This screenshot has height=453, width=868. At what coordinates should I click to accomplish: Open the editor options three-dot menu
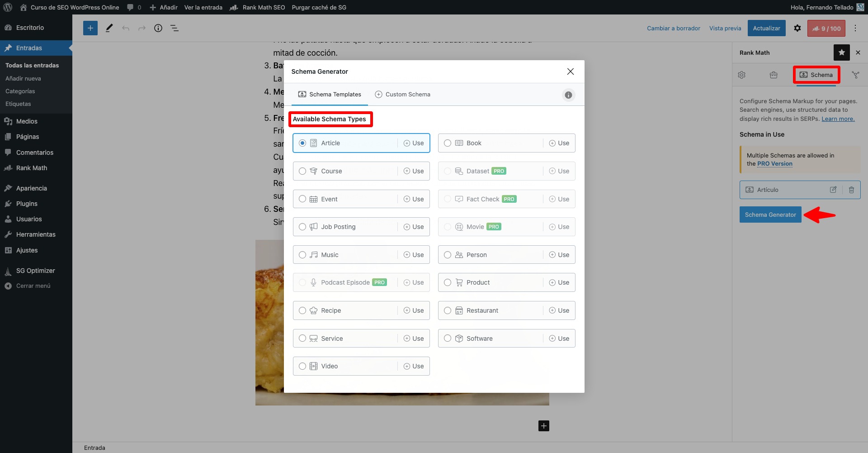coord(855,28)
